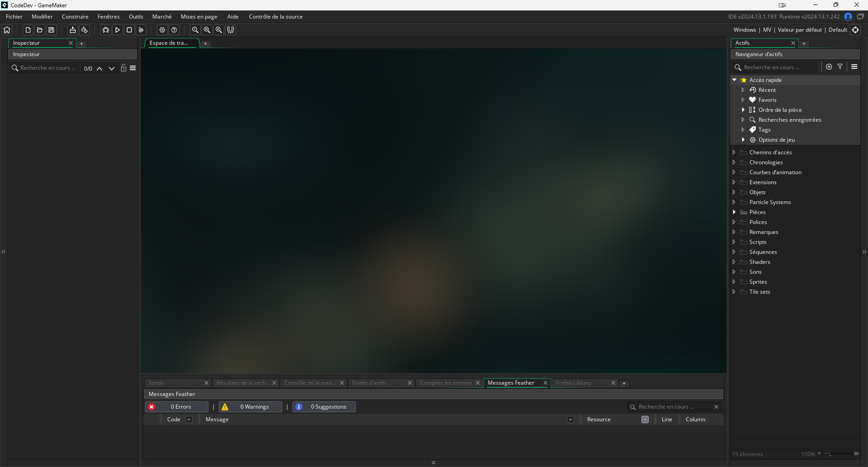Open the Home start page icon
Image resolution: width=868 pixels, height=467 pixels.
tap(7, 30)
